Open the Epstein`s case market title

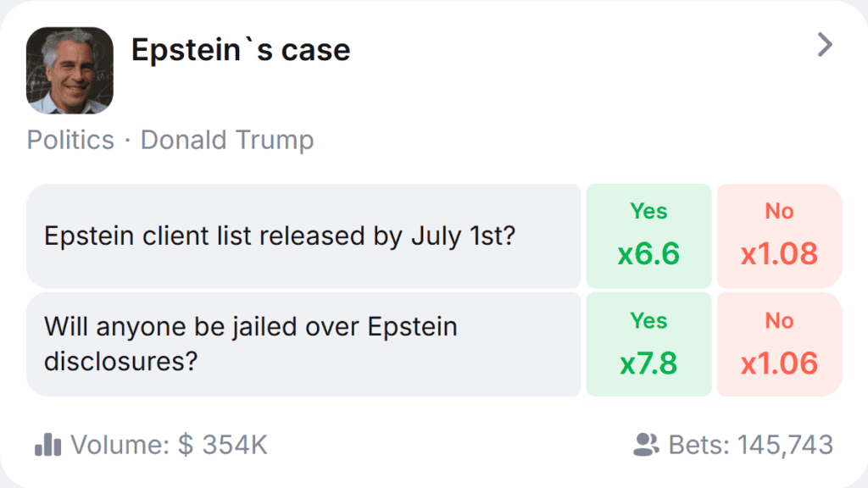[x=241, y=50]
